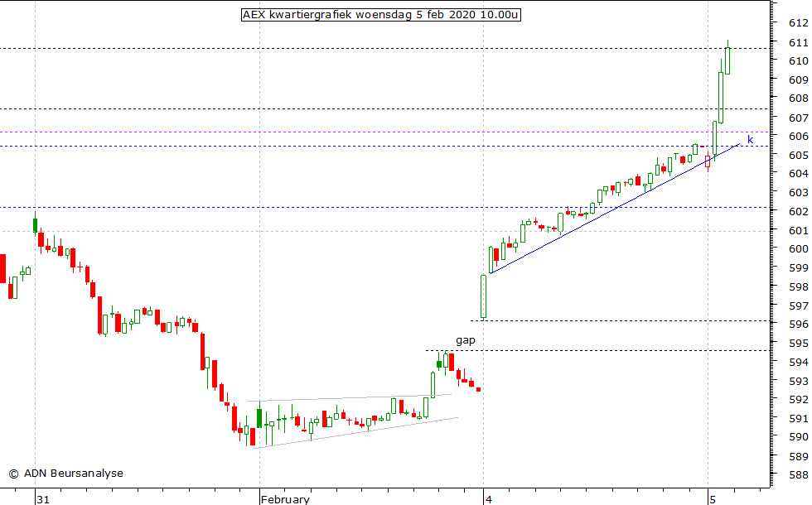This screenshot has height=505, width=812.
Task: Click the blue rising trendline under 4 Feb candles
Action: coord(615,209)
